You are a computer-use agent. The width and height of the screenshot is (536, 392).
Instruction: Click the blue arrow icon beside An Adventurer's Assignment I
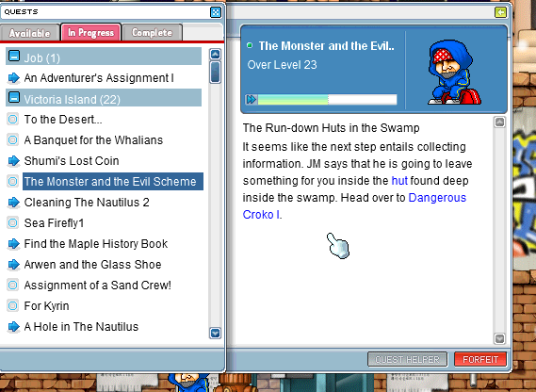point(13,78)
